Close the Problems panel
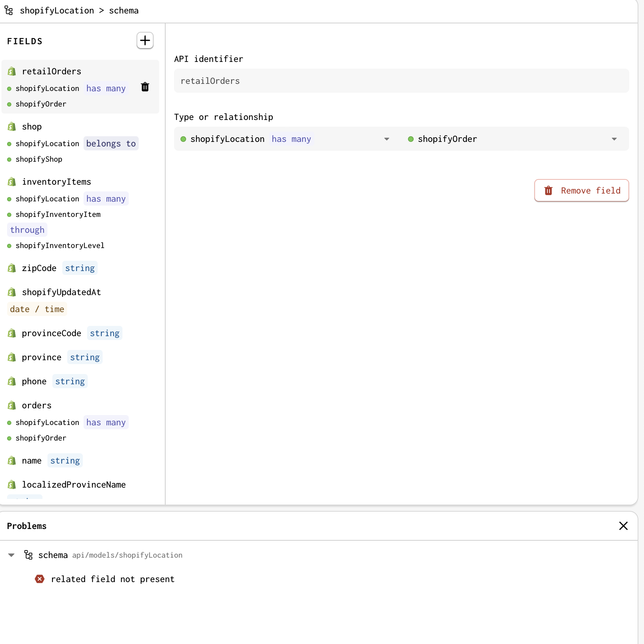Viewport: 644px width, 644px height. (x=623, y=526)
